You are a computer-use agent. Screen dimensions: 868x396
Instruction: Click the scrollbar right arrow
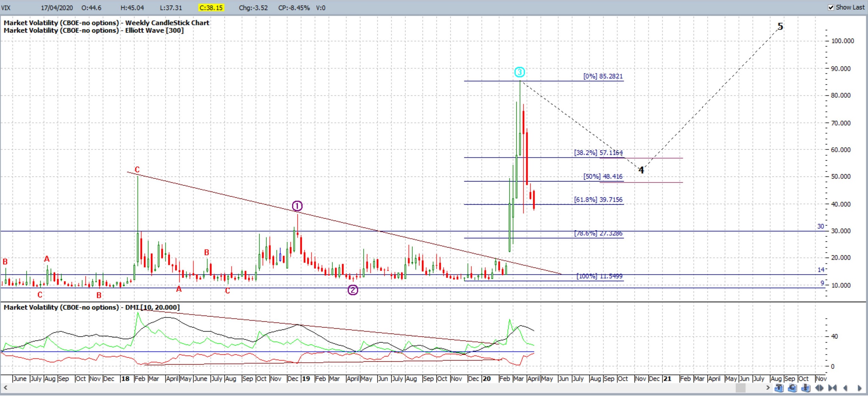[x=768, y=388]
